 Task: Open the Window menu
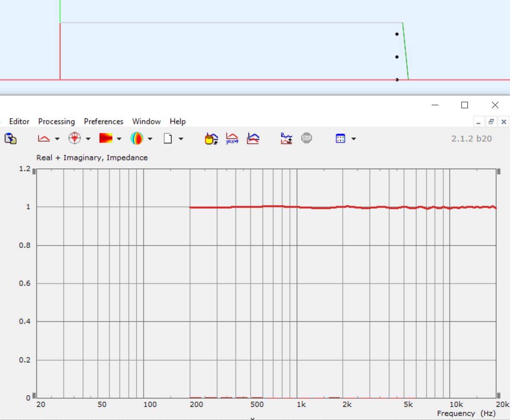coord(147,122)
